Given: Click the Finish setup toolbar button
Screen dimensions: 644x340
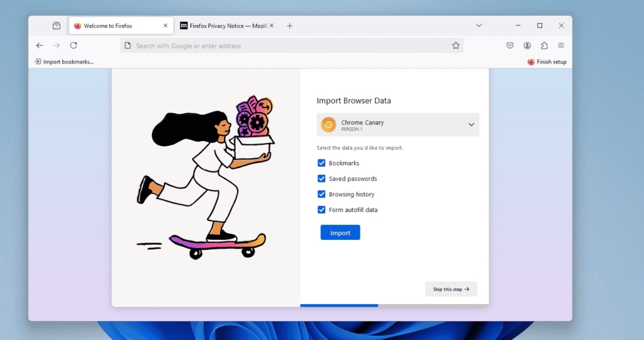Looking at the screenshot, I should (x=547, y=62).
